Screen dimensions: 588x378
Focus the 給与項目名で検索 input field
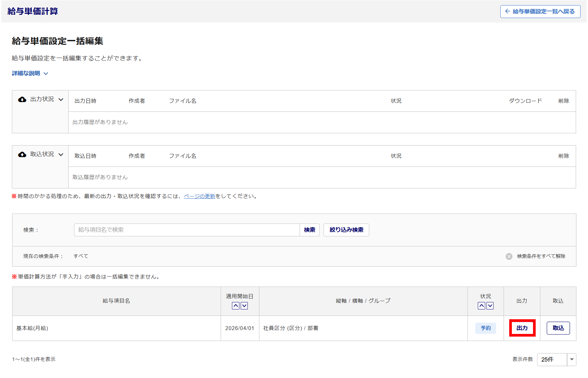coord(187,230)
